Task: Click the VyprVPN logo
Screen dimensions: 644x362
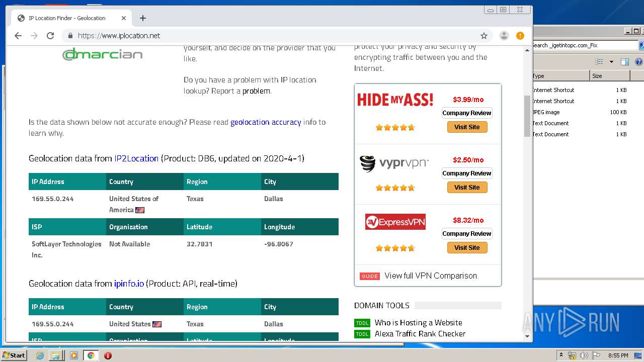Action: click(394, 163)
